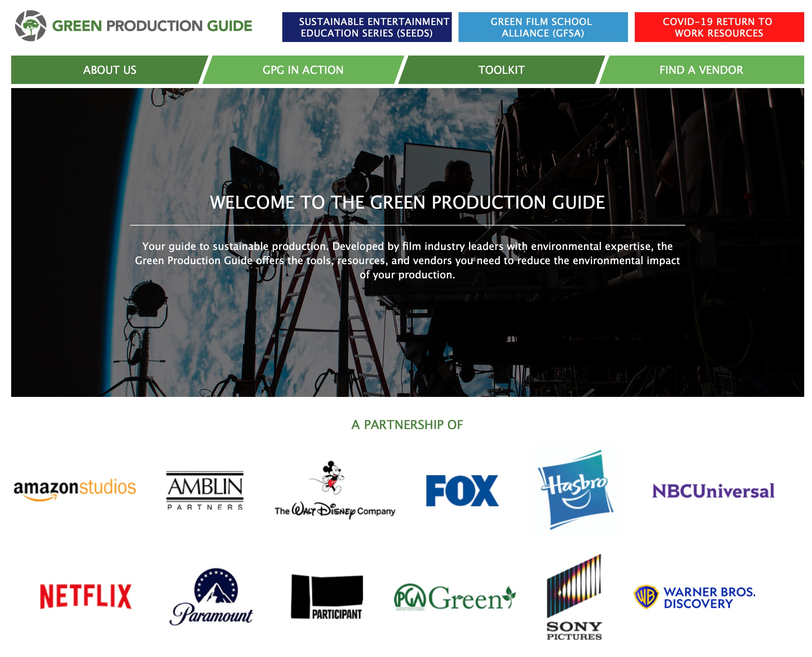The height and width of the screenshot is (657, 812).
Task: Open the Amazon Studios partner logo
Action: (75, 489)
